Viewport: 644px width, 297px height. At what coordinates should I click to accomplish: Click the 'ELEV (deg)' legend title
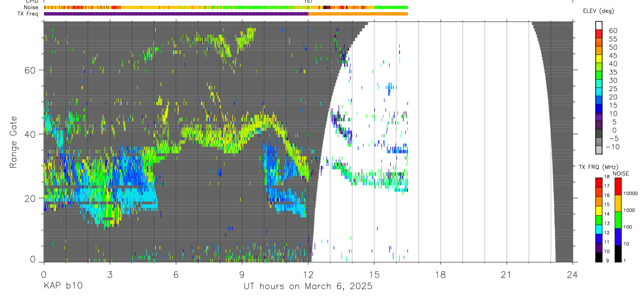tap(598, 11)
